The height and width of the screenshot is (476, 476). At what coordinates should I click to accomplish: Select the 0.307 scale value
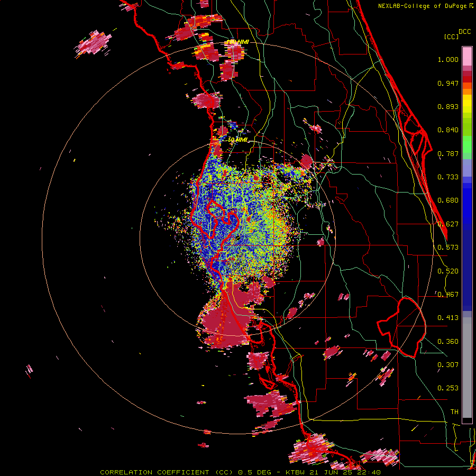(x=448, y=365)
